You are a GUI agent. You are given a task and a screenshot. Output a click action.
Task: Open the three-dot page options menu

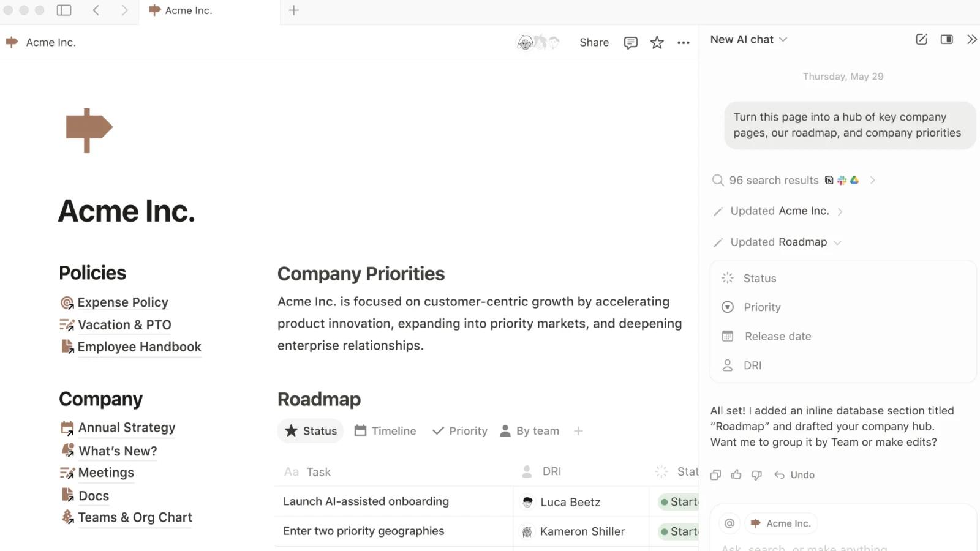click(x=684, y=42)
